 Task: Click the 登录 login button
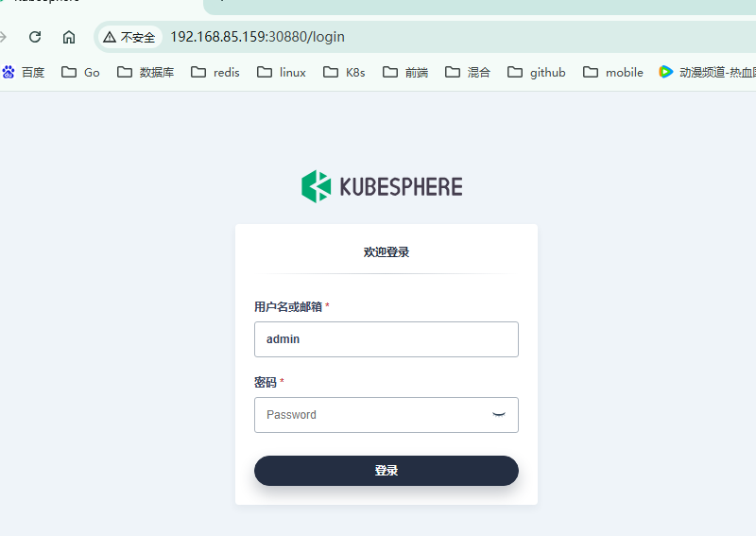coord(387,471)
